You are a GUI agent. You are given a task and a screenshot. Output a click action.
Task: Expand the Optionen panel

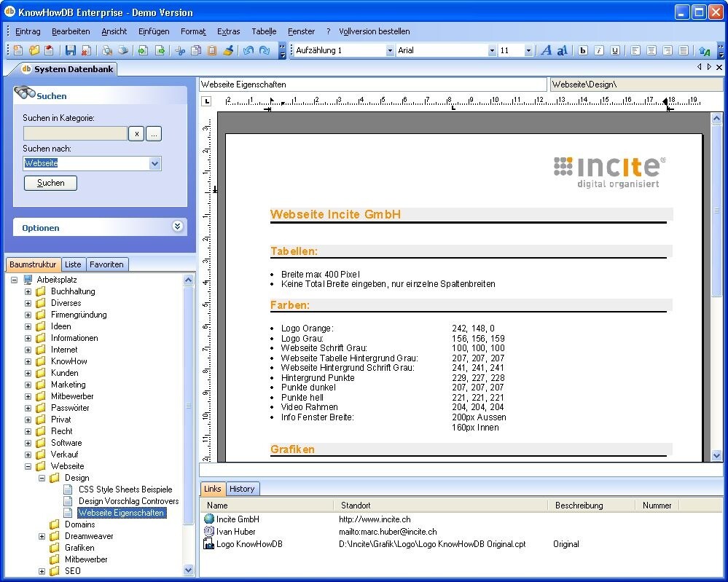177,227
